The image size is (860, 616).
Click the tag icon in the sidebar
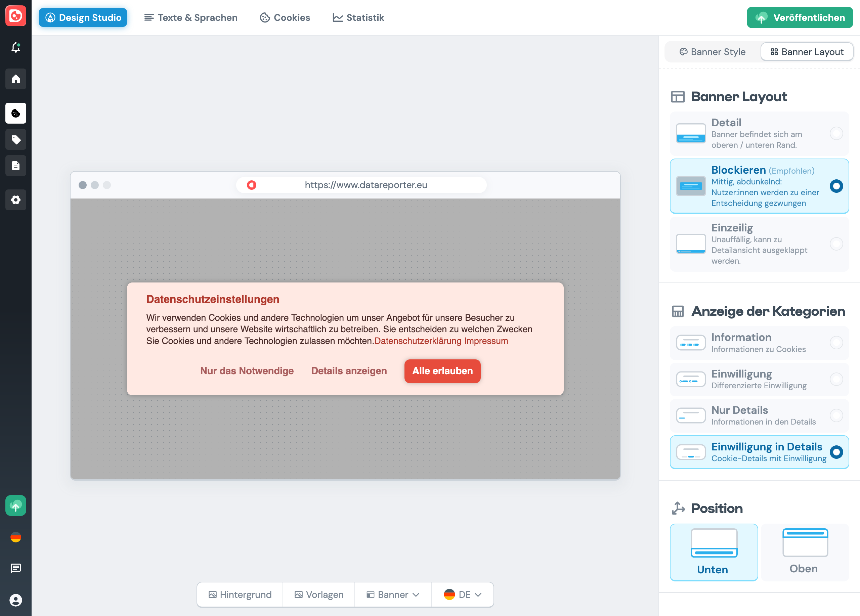15,139
